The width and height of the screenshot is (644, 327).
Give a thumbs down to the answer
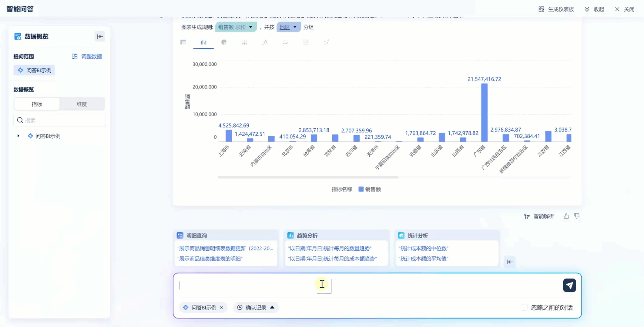coord(577,216)
